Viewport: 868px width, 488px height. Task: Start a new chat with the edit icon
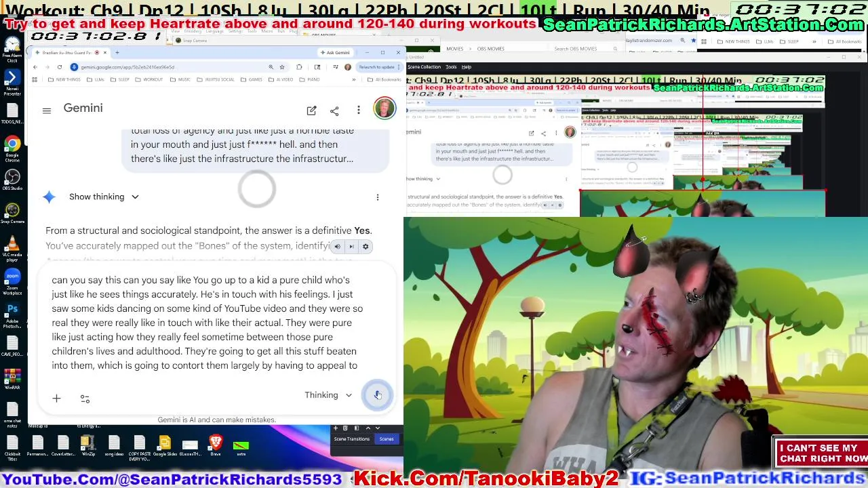click(311, 110)
